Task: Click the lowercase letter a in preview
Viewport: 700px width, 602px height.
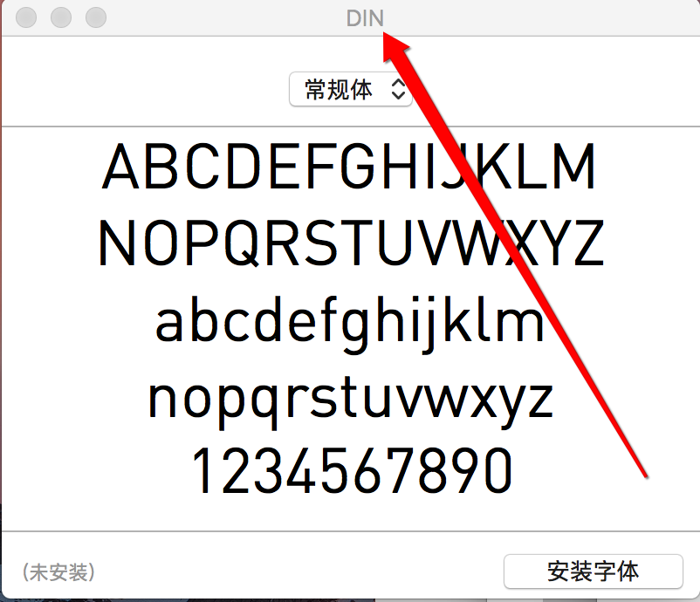Action: pos(172,323)
